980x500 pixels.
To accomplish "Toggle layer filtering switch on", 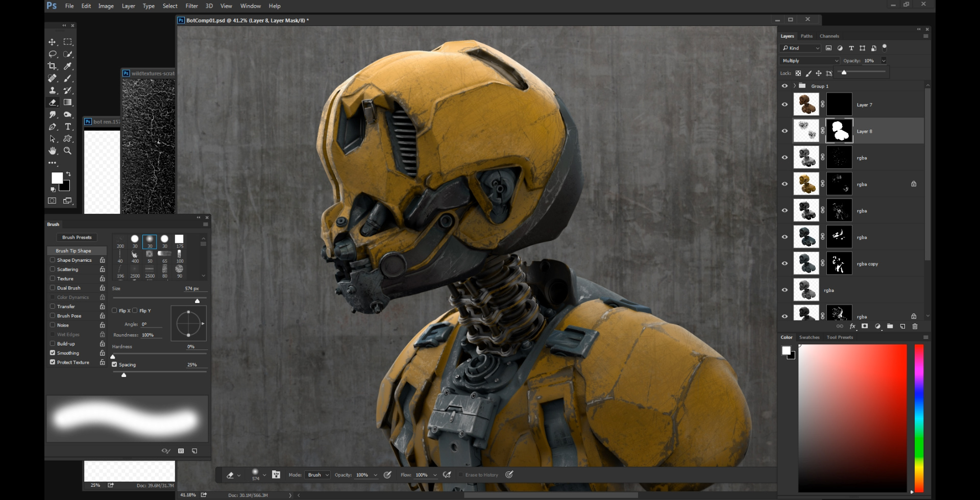I will click(885, 47).
